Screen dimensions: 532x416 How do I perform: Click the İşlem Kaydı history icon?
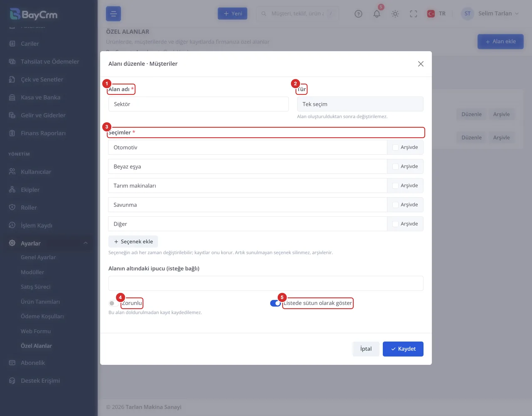(12, 225)
